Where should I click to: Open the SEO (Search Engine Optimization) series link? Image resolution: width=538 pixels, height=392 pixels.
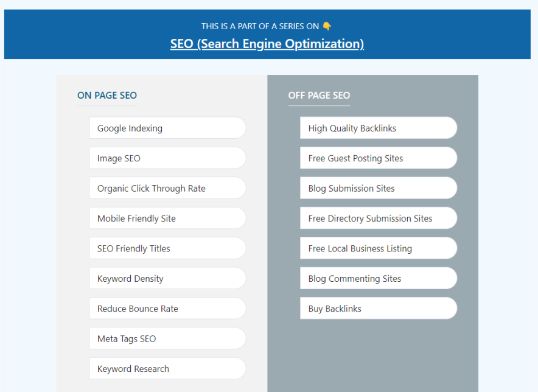pyautogui.click(x=267, y=44)
